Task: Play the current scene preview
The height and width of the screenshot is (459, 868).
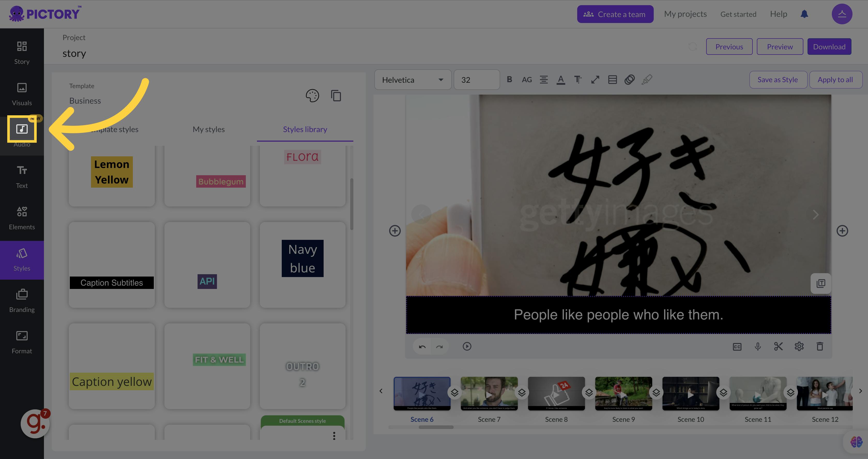Action: (467, 346)
